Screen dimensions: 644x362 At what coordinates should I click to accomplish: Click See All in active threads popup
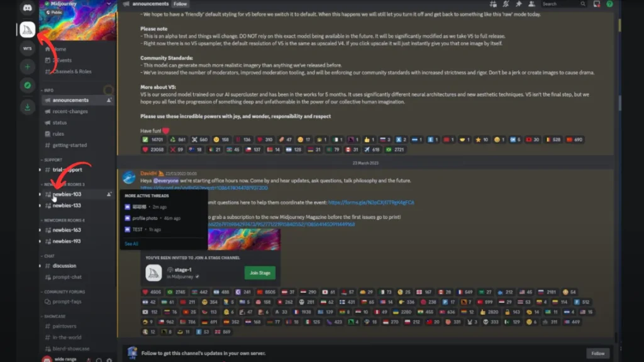click(131, 244)
